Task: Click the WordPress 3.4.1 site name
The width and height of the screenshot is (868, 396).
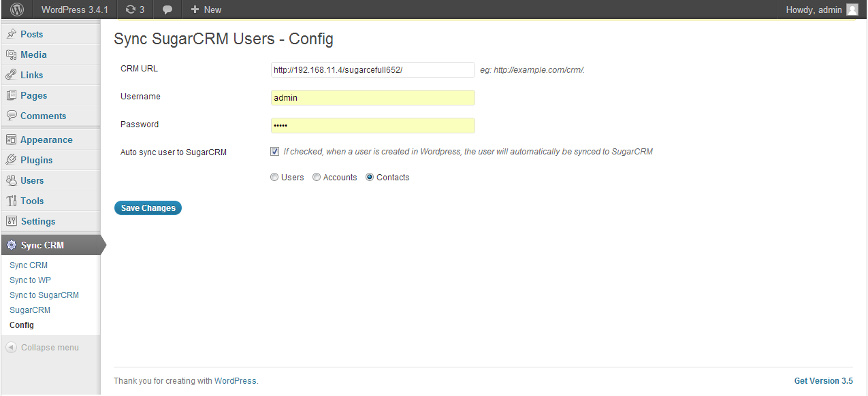Action: pos(74,10)
